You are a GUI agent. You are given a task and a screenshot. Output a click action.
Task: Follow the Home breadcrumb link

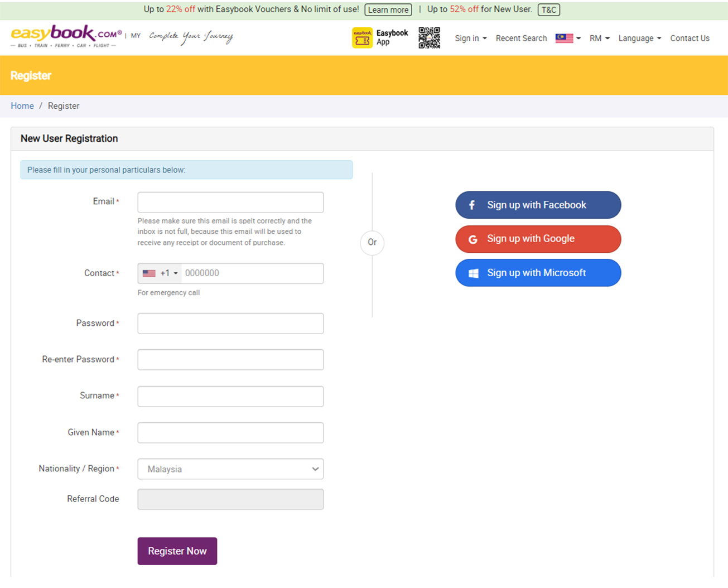22,106
